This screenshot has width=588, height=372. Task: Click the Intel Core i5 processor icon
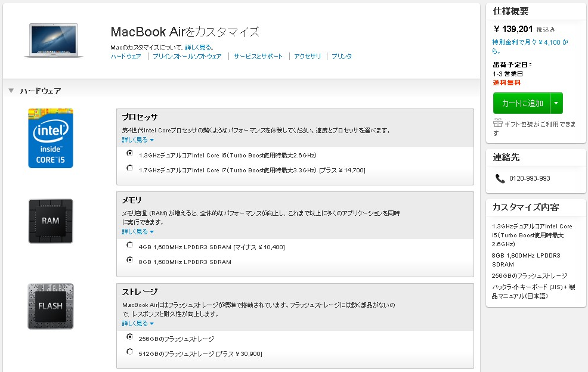tap(51, 138)
